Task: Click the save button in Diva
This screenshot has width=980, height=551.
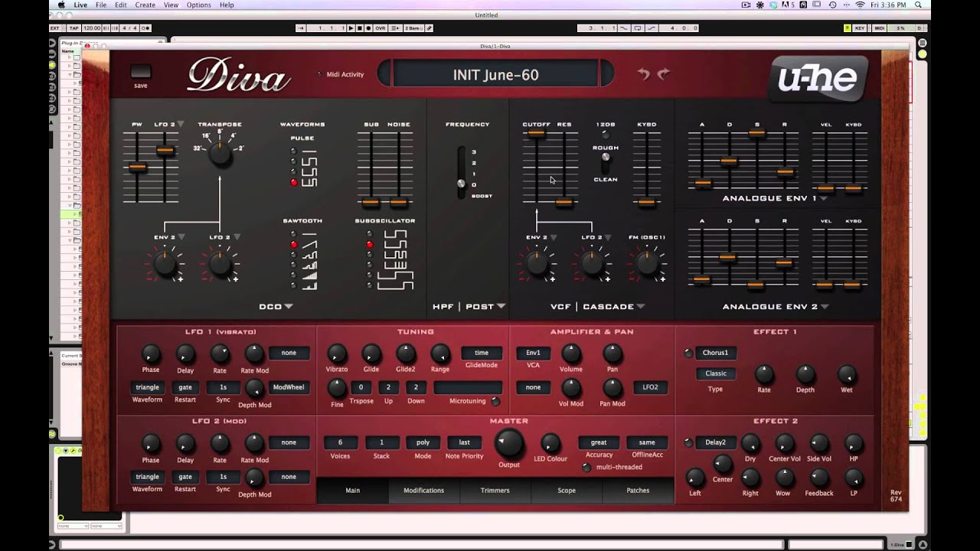Action: click(x=141, y=72)
